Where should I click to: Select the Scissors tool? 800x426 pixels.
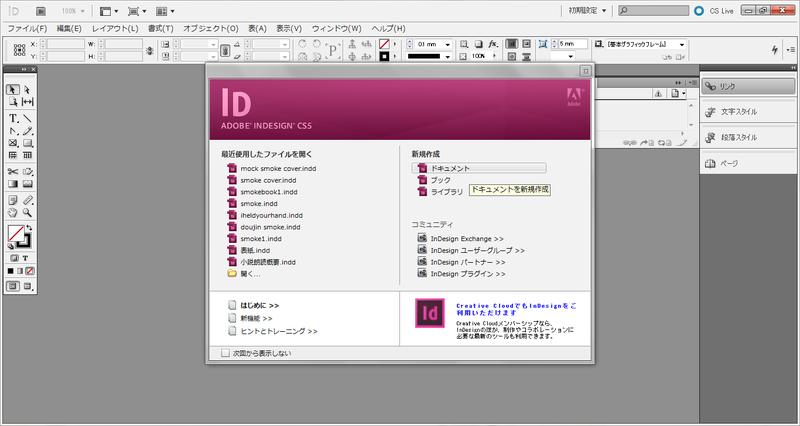click(x=13, y=172)
